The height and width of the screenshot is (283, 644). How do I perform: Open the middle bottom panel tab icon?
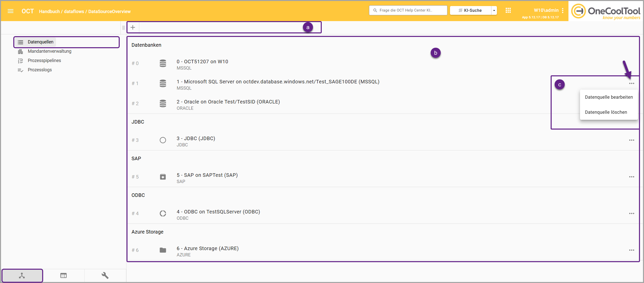[63, 275]
